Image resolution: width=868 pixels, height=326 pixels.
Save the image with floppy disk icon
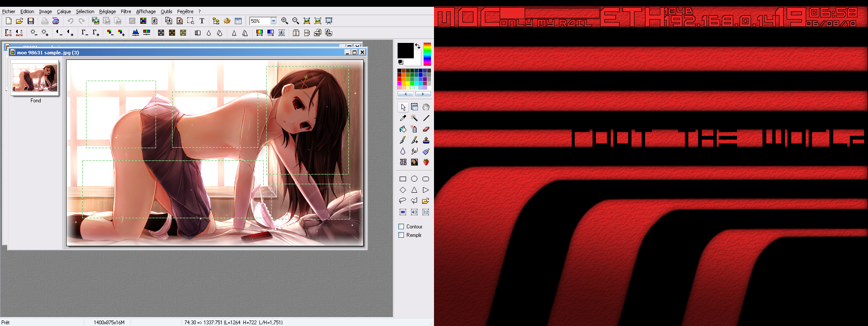pyautogui.click(x=31, y=21)
